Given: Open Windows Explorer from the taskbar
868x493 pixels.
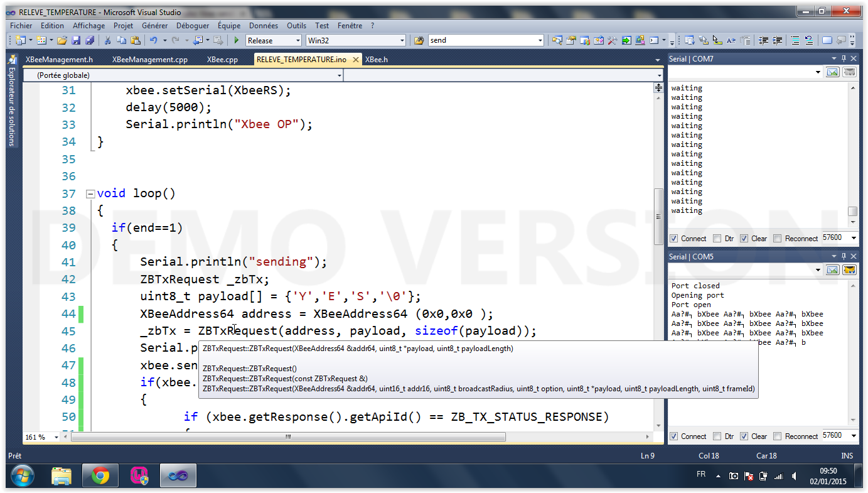Looking at the screenshot, I should 62,477.
